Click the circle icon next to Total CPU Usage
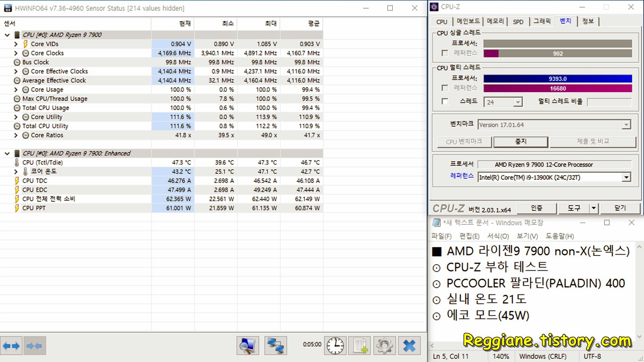 pyautogui.click(x=17, y=108)
